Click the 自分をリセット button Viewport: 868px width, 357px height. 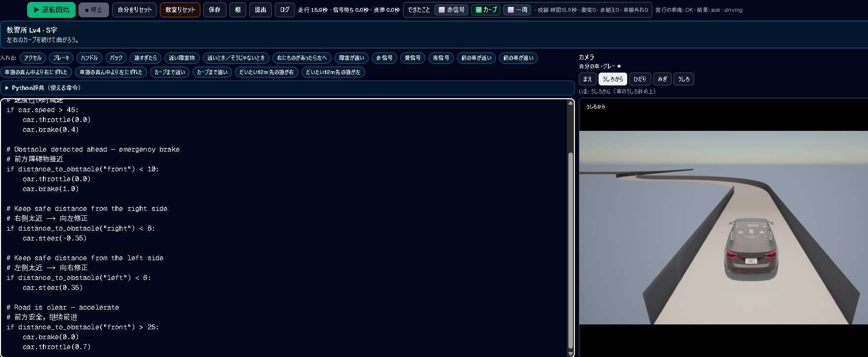pyautogui.click(x=134, y=10)
